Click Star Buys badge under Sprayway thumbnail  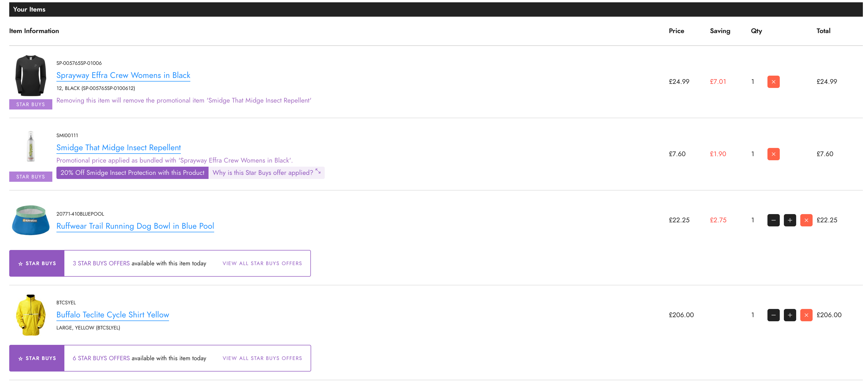[x=31, y=104]
